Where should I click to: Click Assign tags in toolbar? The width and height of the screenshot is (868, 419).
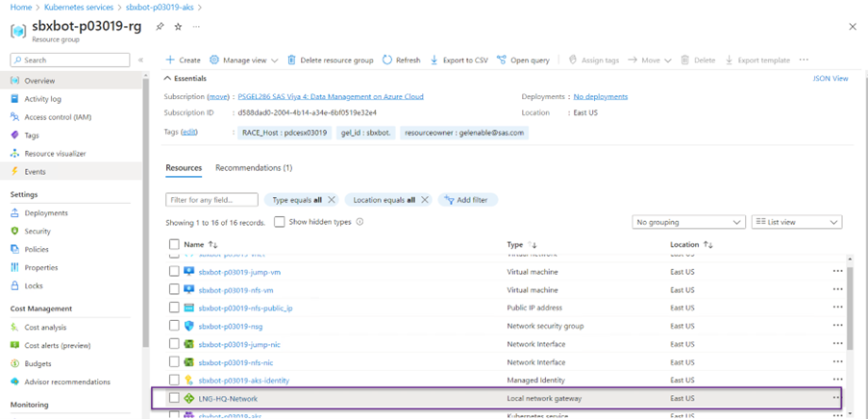[594, 60]
